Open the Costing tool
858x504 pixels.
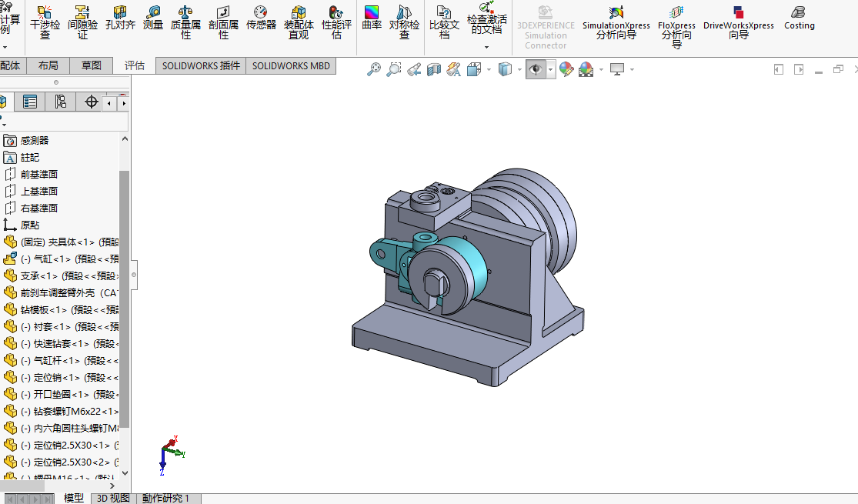click(x=800, y=18)
